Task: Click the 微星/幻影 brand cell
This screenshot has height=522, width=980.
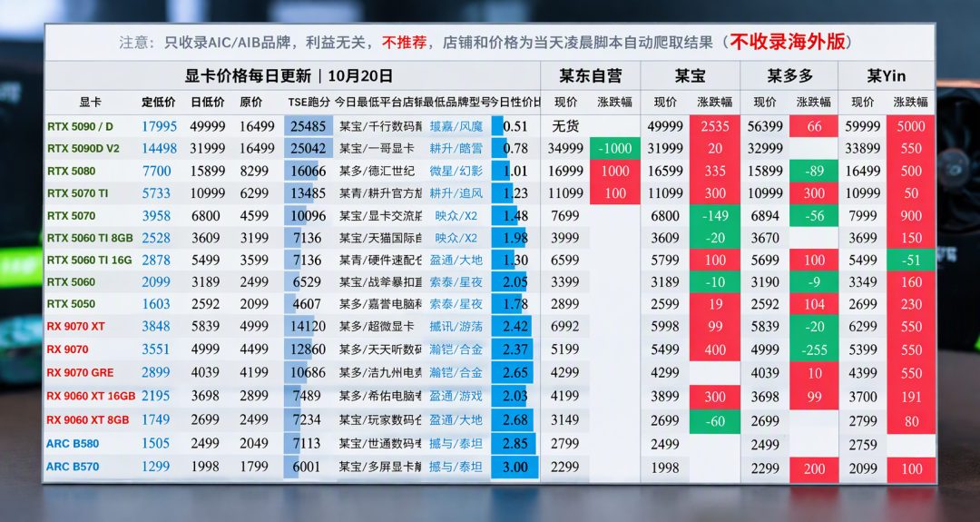Action: click(x=456, y=172)
